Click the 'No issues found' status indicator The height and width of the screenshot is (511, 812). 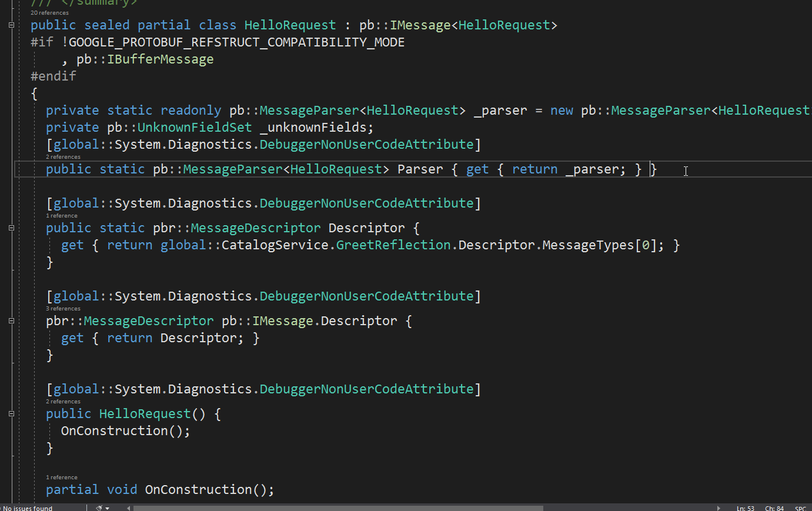[27, 507]
